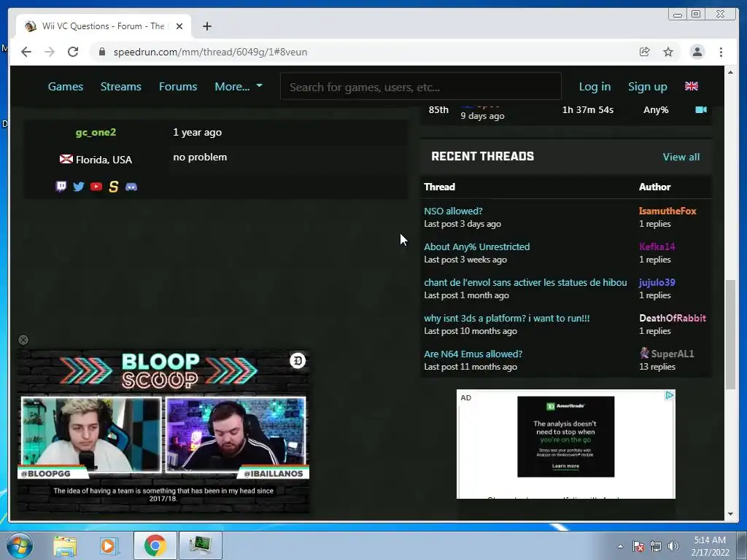Close the Wii VC Questions tab
Image resolution: width=747 pixels, height=560 pixels.
(179, 26)
